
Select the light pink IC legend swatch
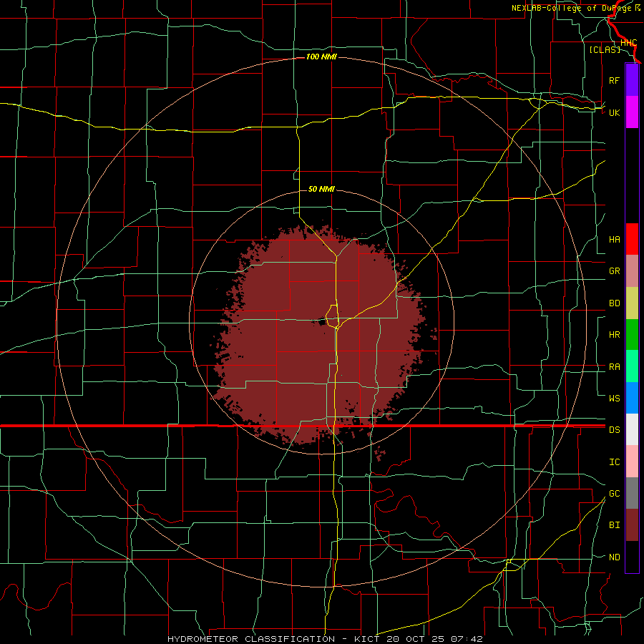click(x=632, y=462)
